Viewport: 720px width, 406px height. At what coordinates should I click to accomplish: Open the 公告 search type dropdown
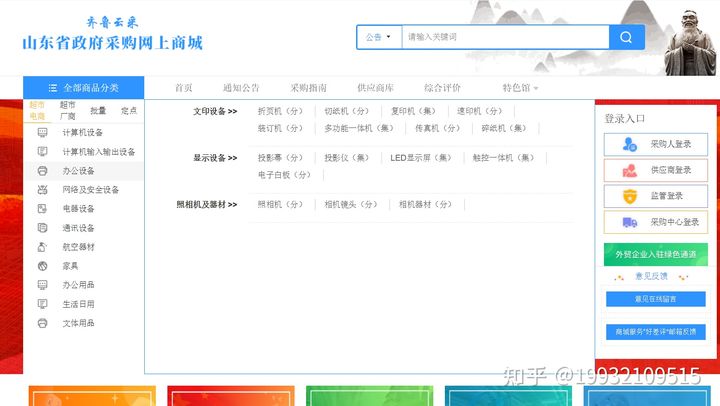click(378, 37)
